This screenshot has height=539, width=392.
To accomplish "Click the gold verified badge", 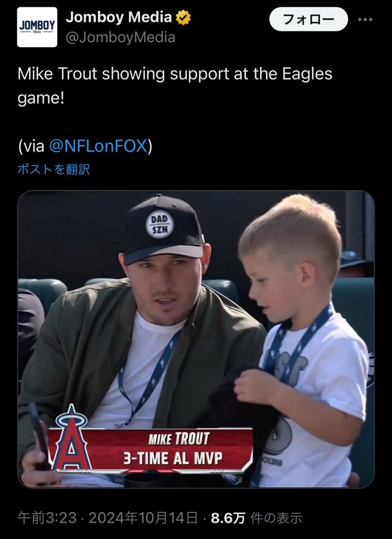I will point(183,17).
